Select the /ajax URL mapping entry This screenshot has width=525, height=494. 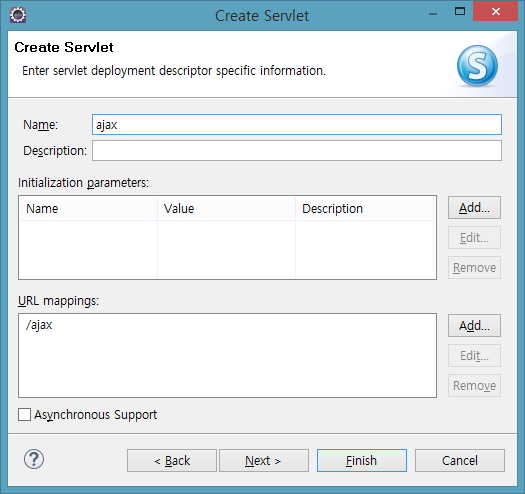(39, 325)
